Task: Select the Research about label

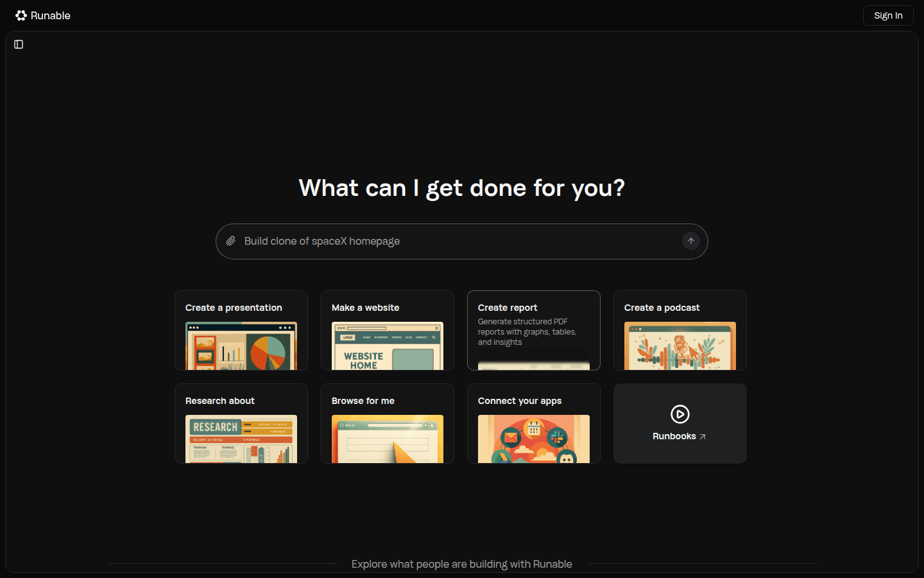Action: click(220, 401)
